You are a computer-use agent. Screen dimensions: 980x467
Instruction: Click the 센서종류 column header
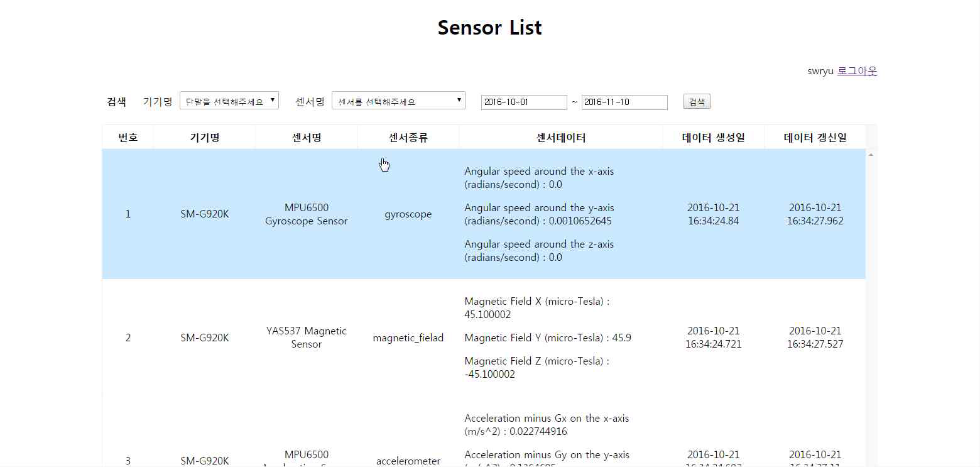click(408, 138)
